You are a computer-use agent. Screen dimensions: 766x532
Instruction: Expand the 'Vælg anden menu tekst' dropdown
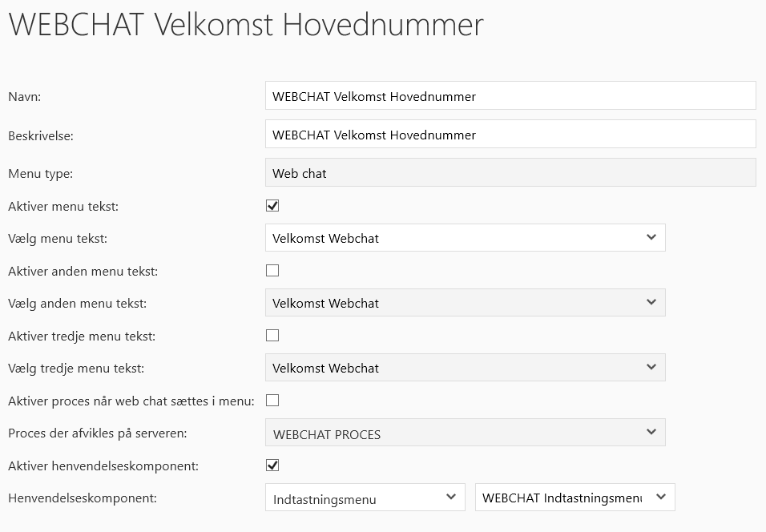[465, 303]
